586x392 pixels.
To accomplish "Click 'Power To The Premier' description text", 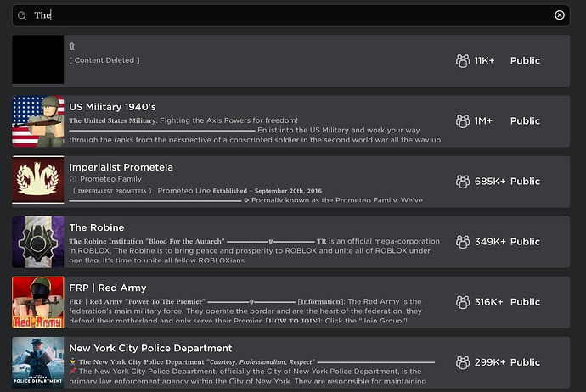I will (166, 302).
